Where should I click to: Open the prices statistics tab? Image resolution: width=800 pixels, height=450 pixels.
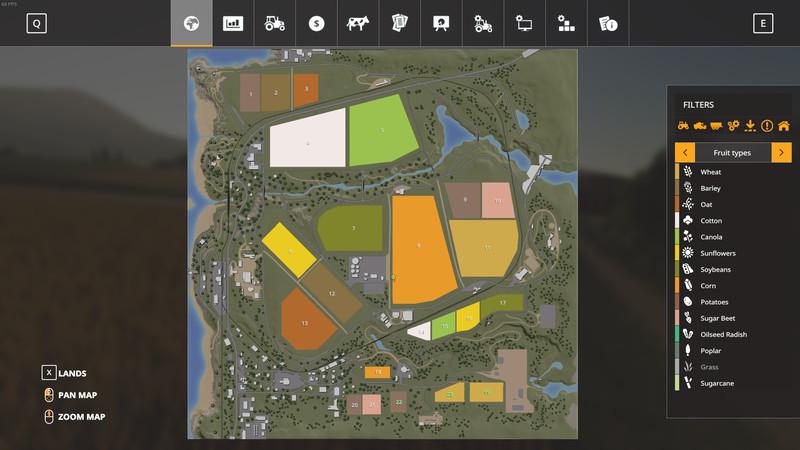tap(233, 23)
